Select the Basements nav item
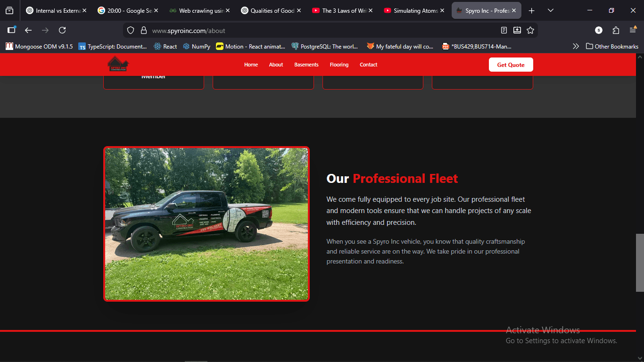This screenshot has height=362, width=644. tap(306, 65)
